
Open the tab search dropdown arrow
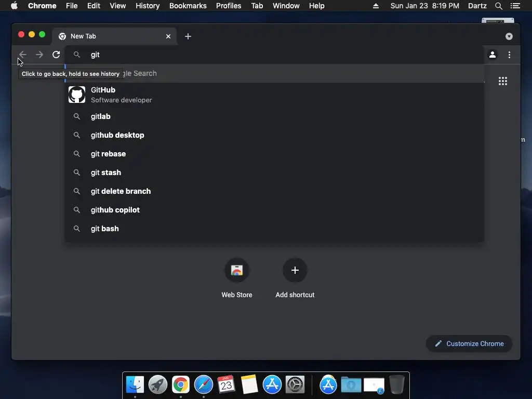[x=509, y=36]
